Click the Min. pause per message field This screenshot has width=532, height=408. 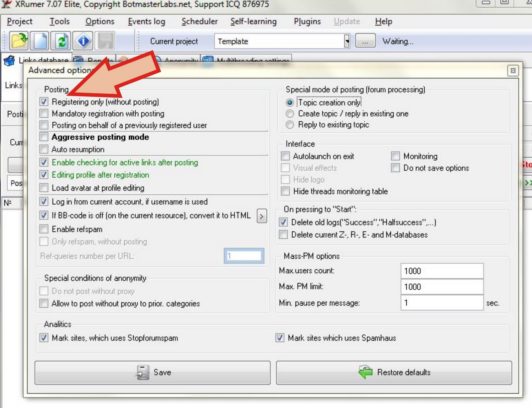(x=442, y=303)
